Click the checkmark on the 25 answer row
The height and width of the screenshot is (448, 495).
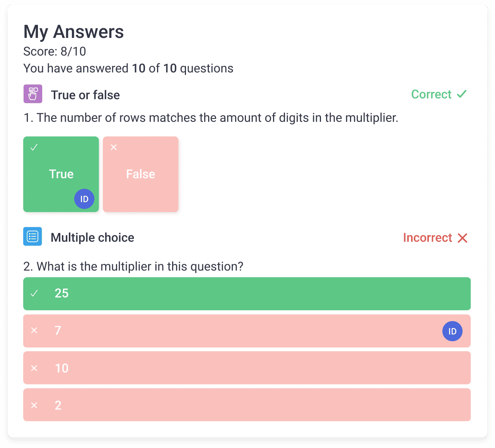coord(34,293)
